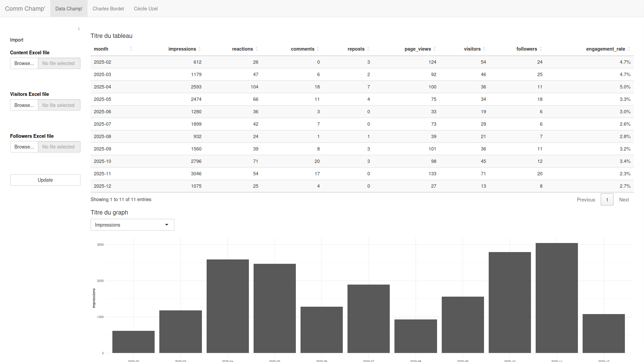This screenshot has width=644, height=362.
Task: Sort by comments column sort icon
Action: tap(318, 49)
